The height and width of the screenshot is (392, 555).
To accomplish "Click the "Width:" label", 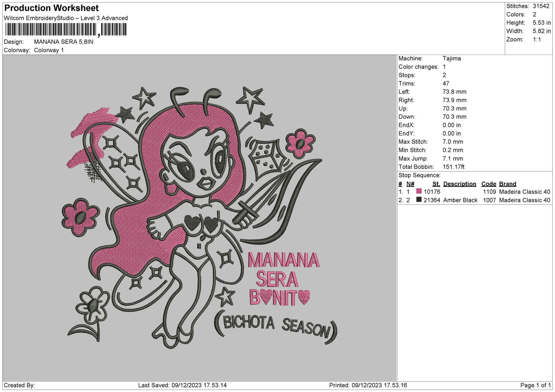I will 515,31.
